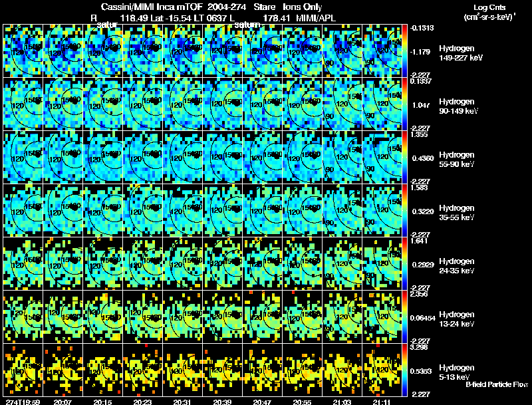Click the '0.06454' color scale value
The width and height of the screenshot is (532, 405).
coord(423,318)
